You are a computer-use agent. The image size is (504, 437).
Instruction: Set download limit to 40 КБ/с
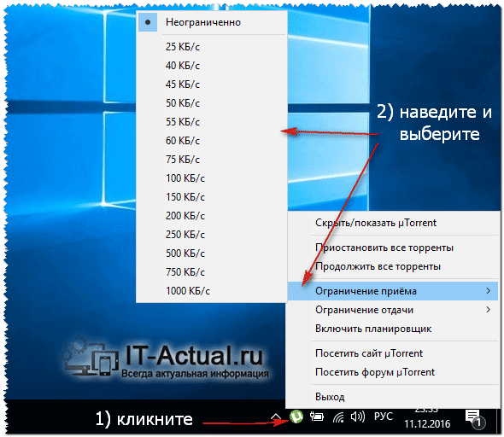212,66
